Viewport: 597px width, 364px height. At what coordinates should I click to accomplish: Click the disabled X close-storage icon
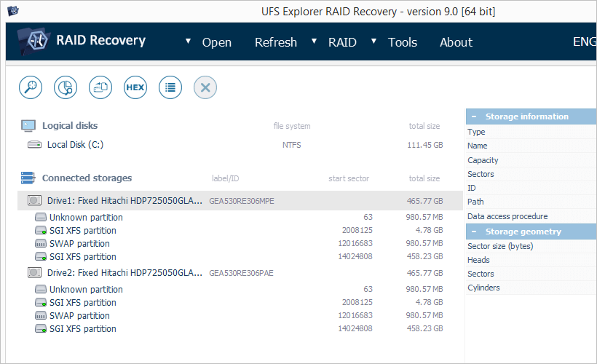(205, 88)
